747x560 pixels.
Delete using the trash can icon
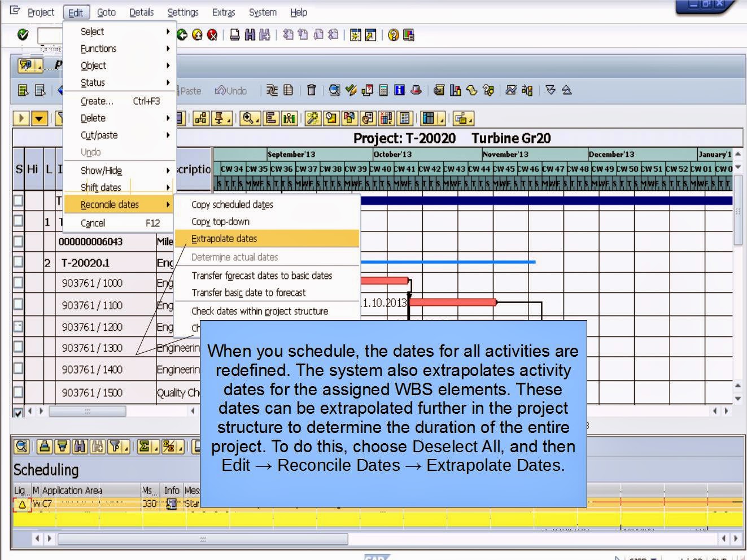coord(312,90)
